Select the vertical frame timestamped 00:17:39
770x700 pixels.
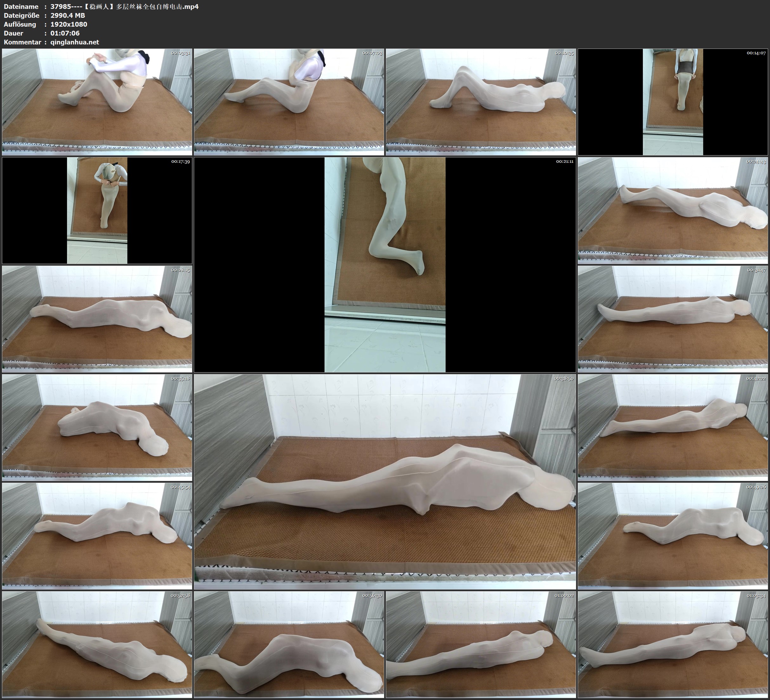(97, 210)
